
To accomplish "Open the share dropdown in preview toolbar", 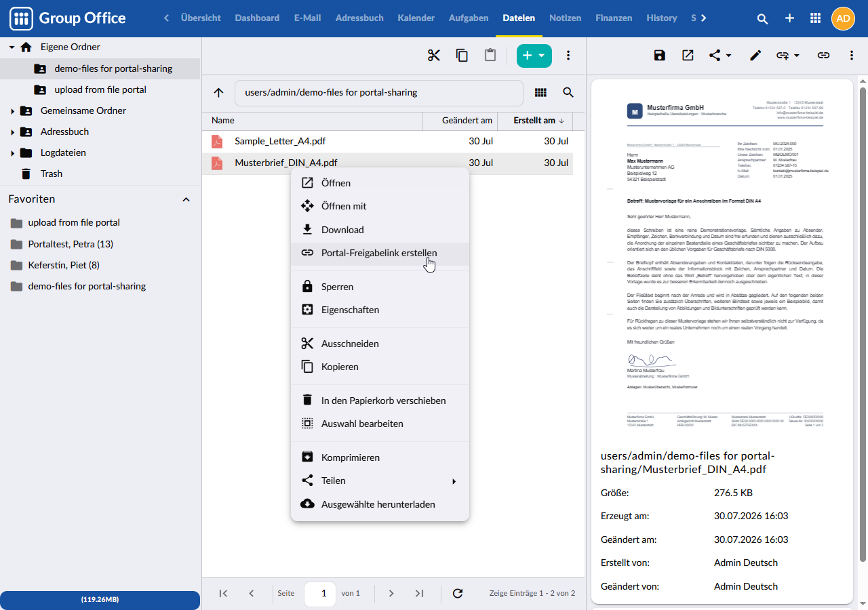I will 720,56.
